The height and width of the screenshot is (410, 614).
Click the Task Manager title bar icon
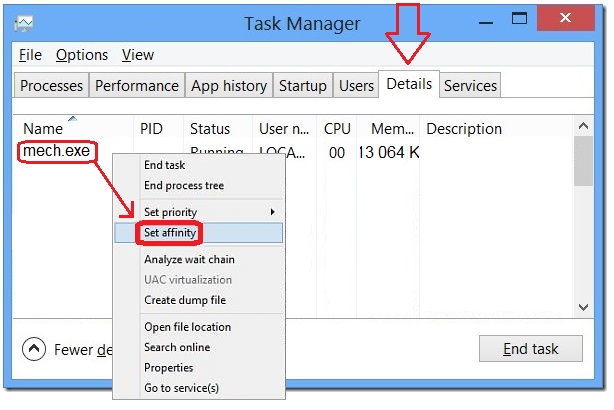pos(24,23)
